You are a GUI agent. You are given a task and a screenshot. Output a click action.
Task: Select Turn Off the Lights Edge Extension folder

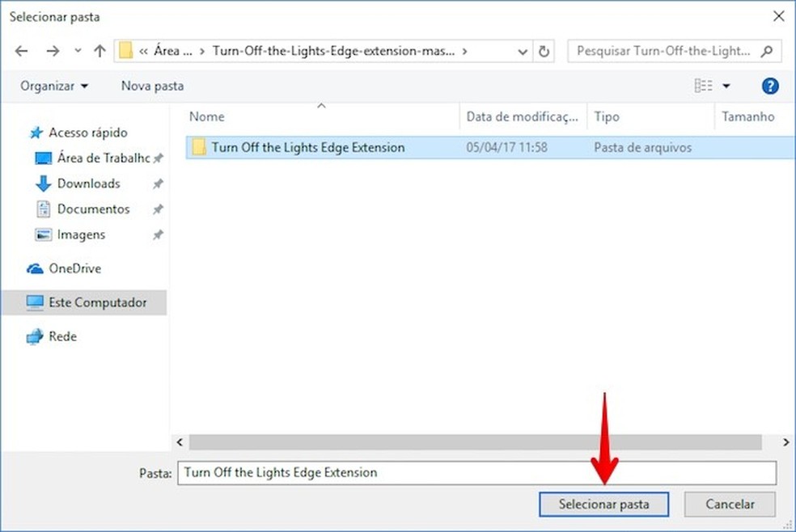pyautogui.click(x=490, y=148)
